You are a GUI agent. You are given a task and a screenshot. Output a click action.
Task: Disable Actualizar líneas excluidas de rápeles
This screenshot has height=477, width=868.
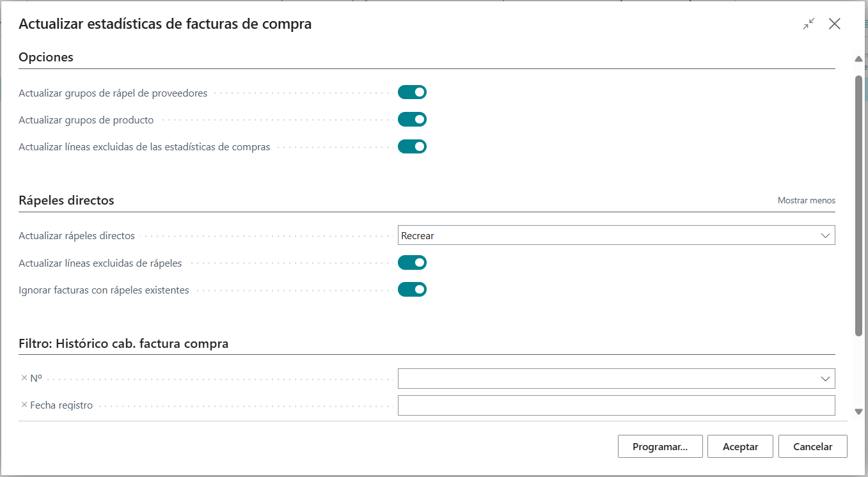[x=412, y=263]
